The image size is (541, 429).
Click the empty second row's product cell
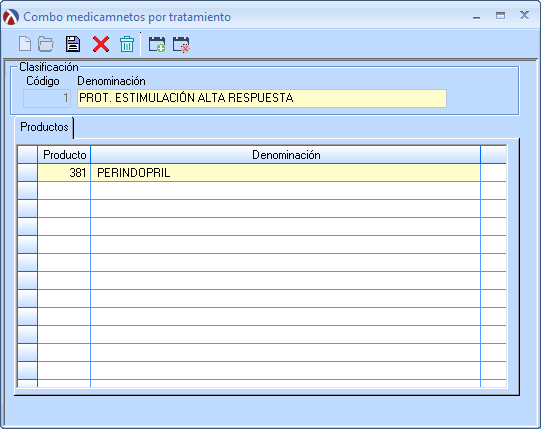point(64,191)
